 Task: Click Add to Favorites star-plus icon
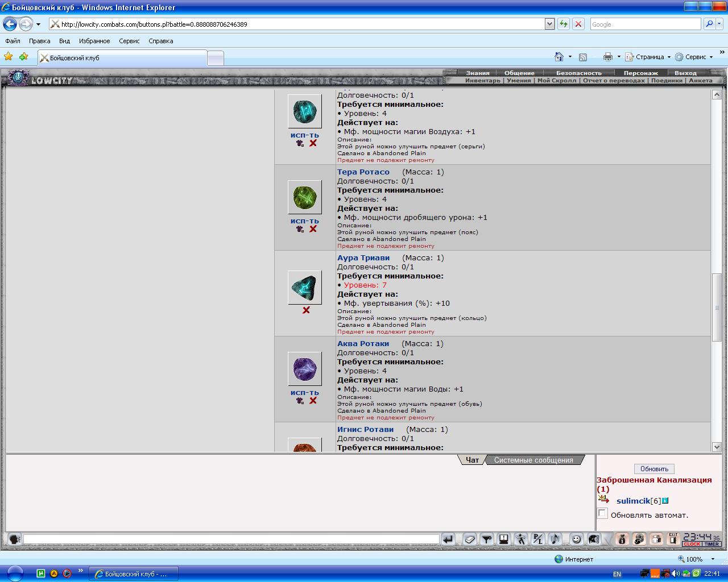(x=23, y=56)
